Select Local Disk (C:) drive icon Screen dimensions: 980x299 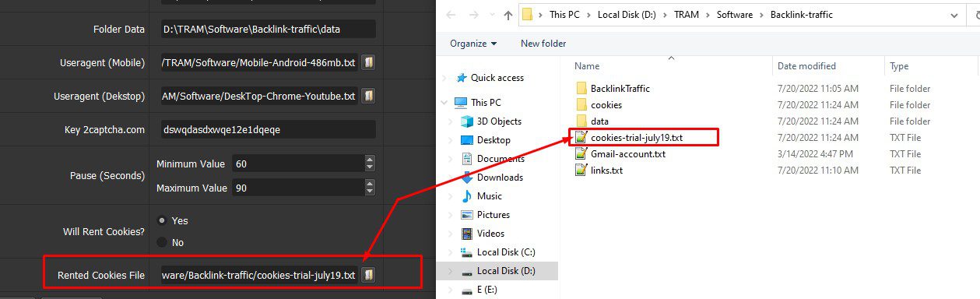(x=467, y=252)
